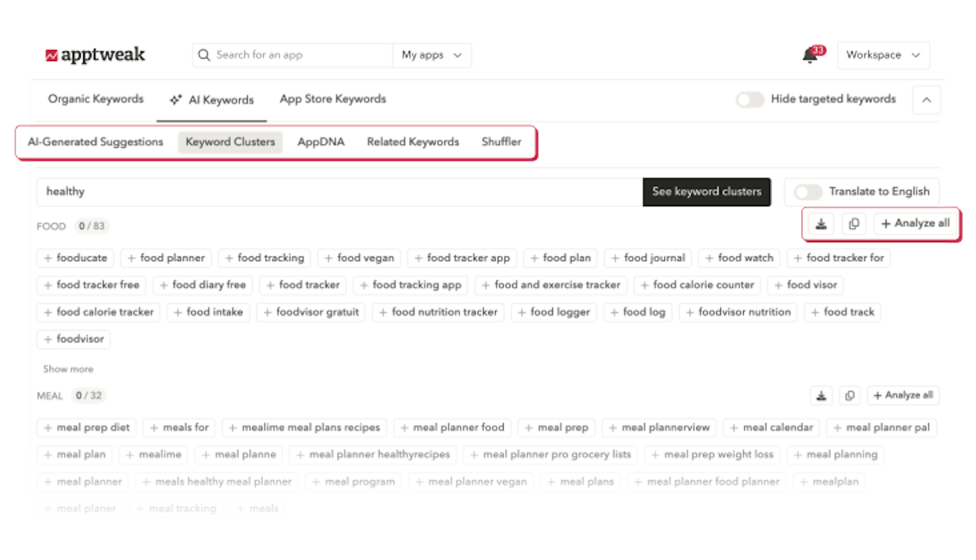This screenshot has width=976, height=560.
Task: Add the fooducate keyword with its plus icon
Action: (x=47, y=258)
